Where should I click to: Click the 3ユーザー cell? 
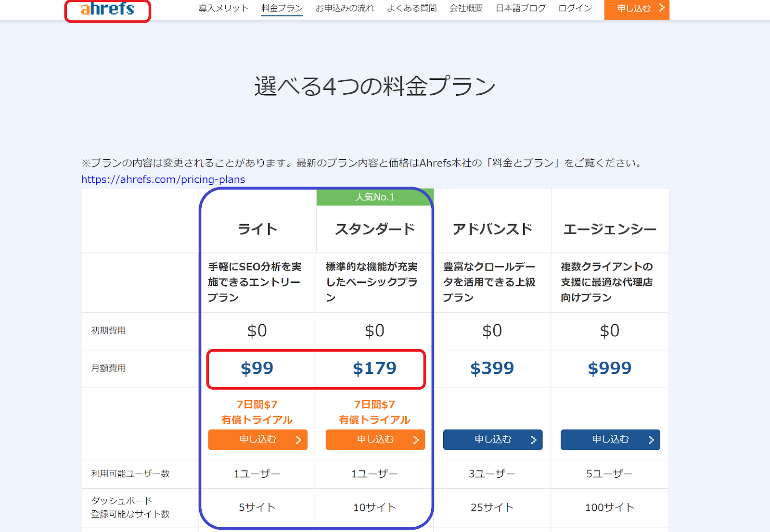click(x=492, y=474)
